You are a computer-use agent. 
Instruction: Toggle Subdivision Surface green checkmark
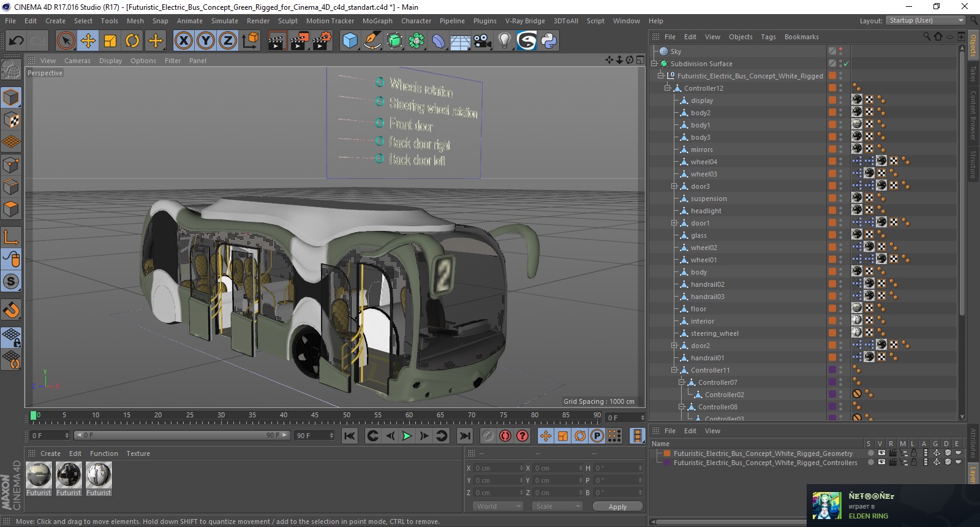[846, 64]
